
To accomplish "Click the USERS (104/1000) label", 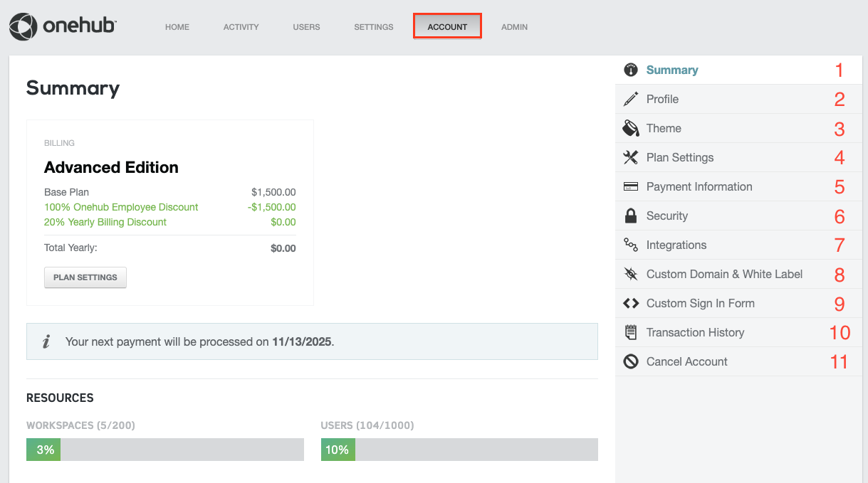I will pos(367,425).
